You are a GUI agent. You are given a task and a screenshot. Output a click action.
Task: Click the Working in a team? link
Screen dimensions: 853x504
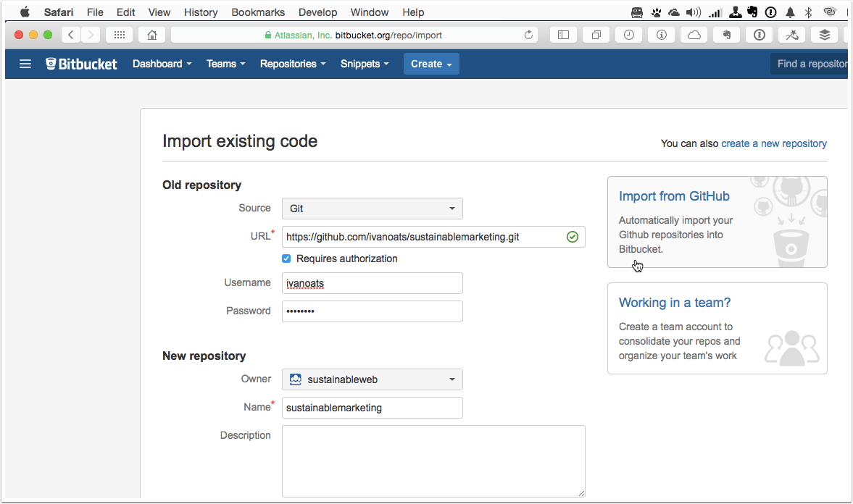(675, 303)
